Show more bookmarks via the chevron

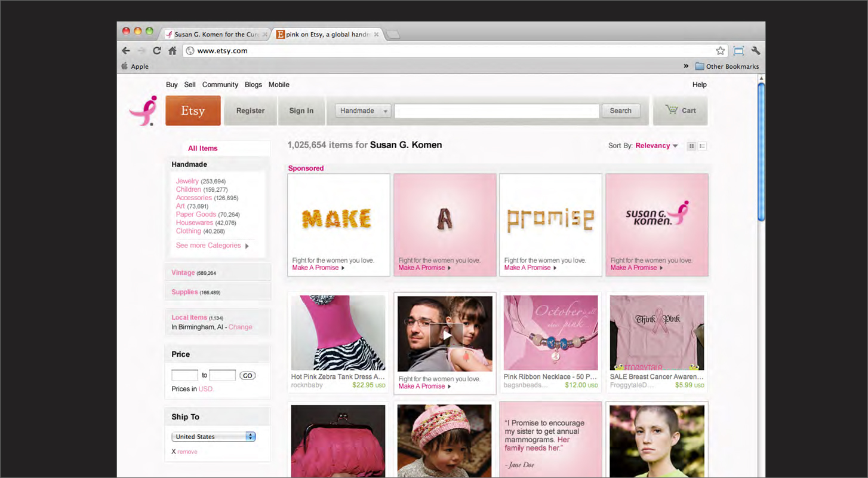pos(686,66)
